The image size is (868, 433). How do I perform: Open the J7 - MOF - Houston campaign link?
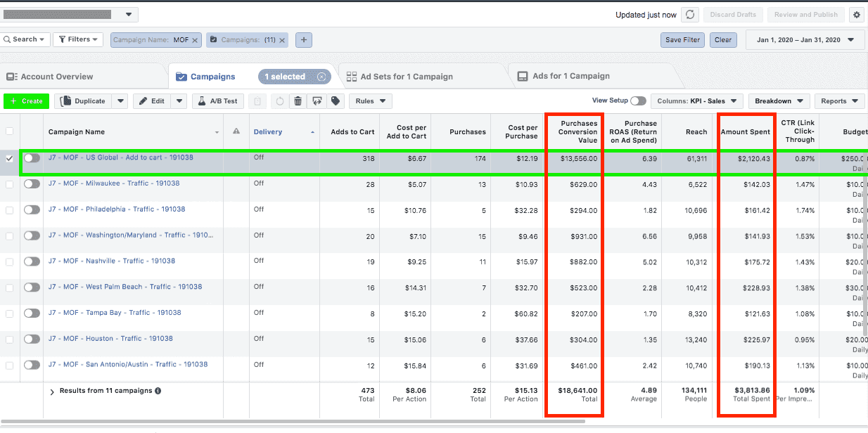(x=111, y=339)
